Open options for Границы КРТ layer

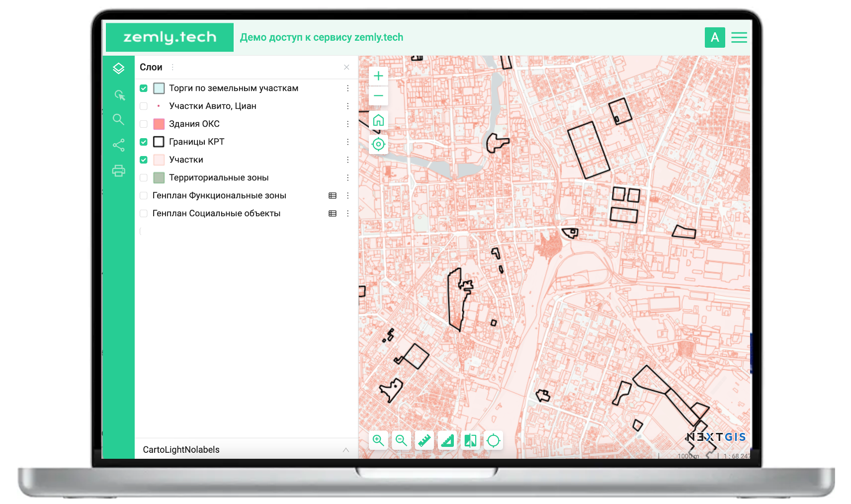(347, 142)
